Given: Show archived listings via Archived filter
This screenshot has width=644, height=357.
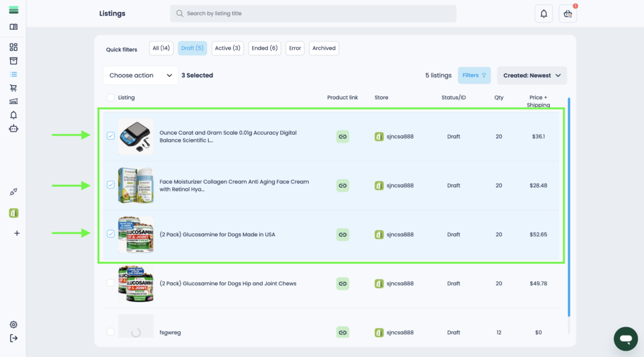Looking at the screenshot, I should click(324, 48).
